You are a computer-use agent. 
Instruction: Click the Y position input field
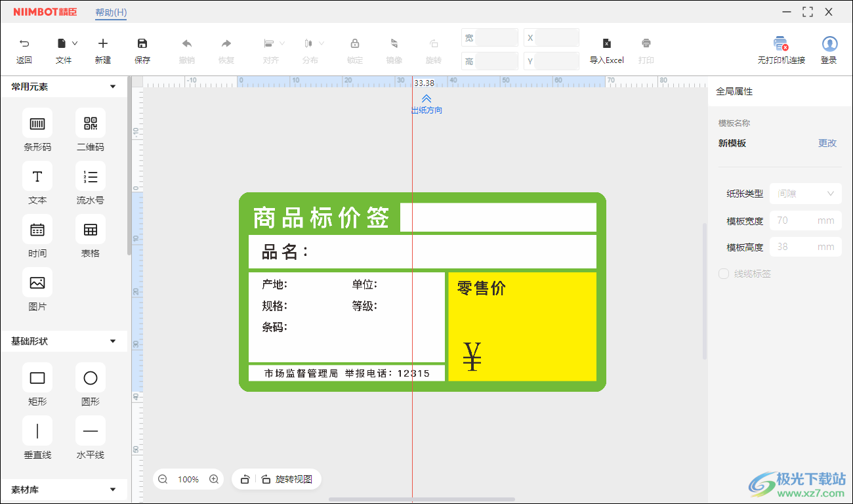click(x=557, y=61)
